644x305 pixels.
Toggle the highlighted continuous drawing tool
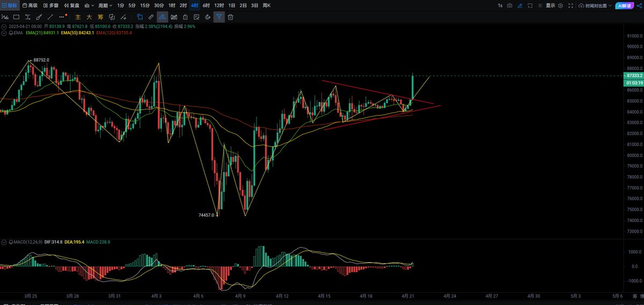[163, 17]
